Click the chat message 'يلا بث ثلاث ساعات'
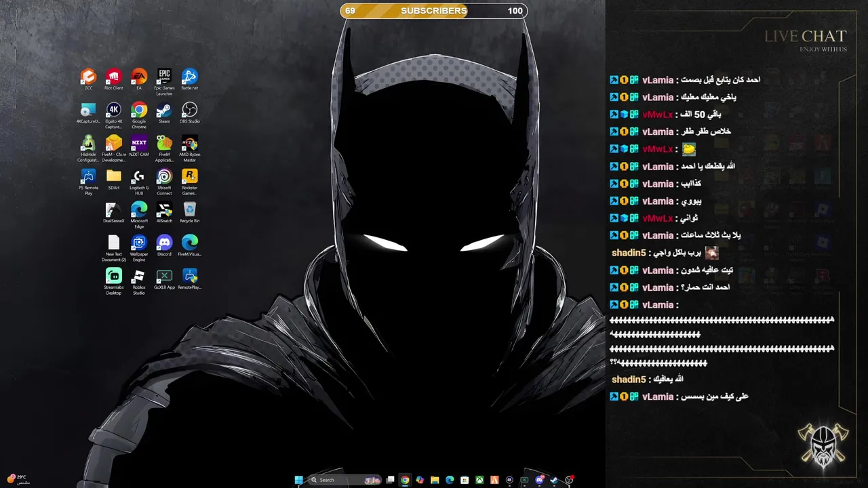The width and height of the screenshot is (868, 488). pyautogui.click(x=711, y=235)
